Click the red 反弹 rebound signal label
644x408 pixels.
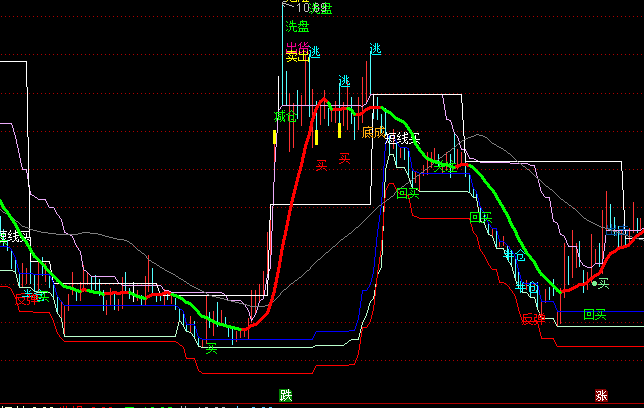[x=532, y=320]
